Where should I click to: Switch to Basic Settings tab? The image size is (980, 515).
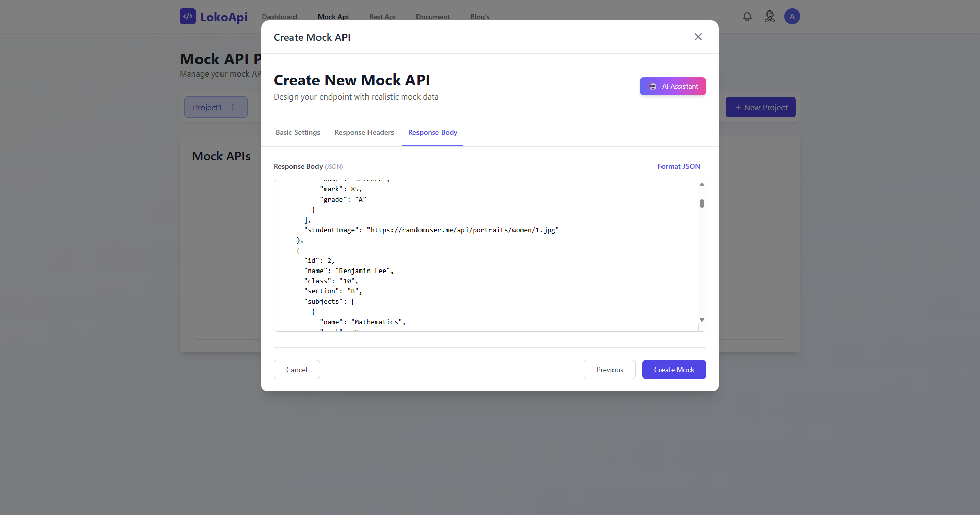pyautogui.click(x=298, y=132)
